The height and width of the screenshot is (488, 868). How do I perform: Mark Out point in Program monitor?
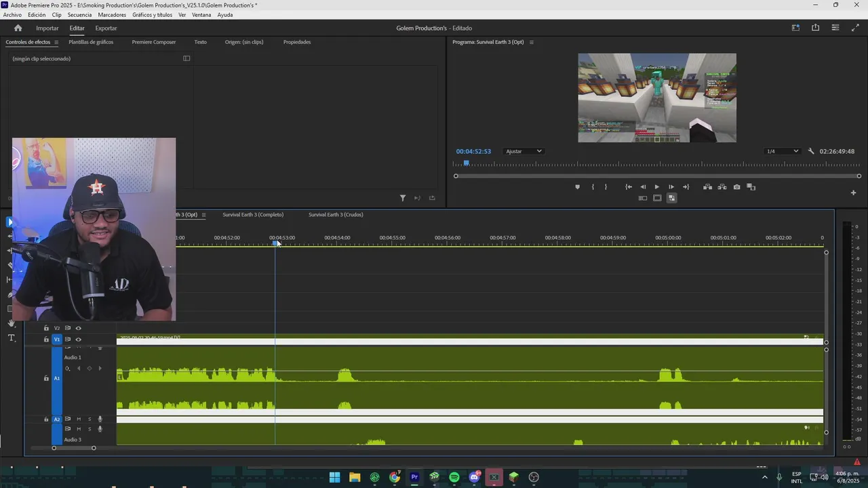tap(606, 187)
